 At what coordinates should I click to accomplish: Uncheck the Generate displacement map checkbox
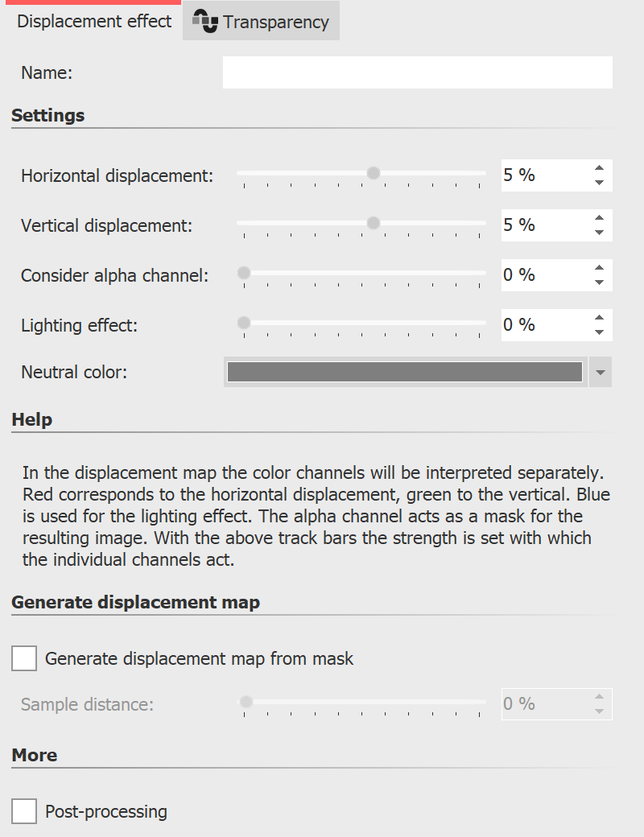(23, 658)
